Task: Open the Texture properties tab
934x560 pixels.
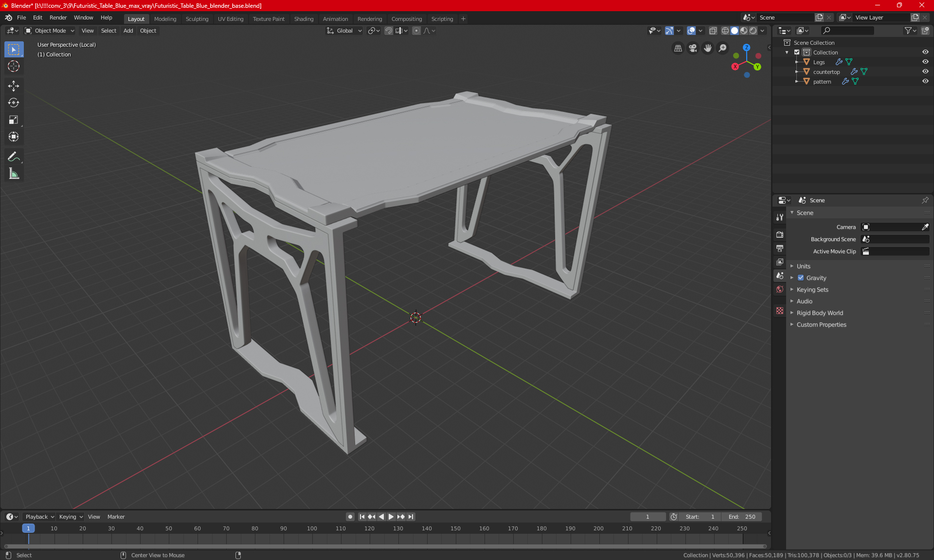Action: pos(780,311)
